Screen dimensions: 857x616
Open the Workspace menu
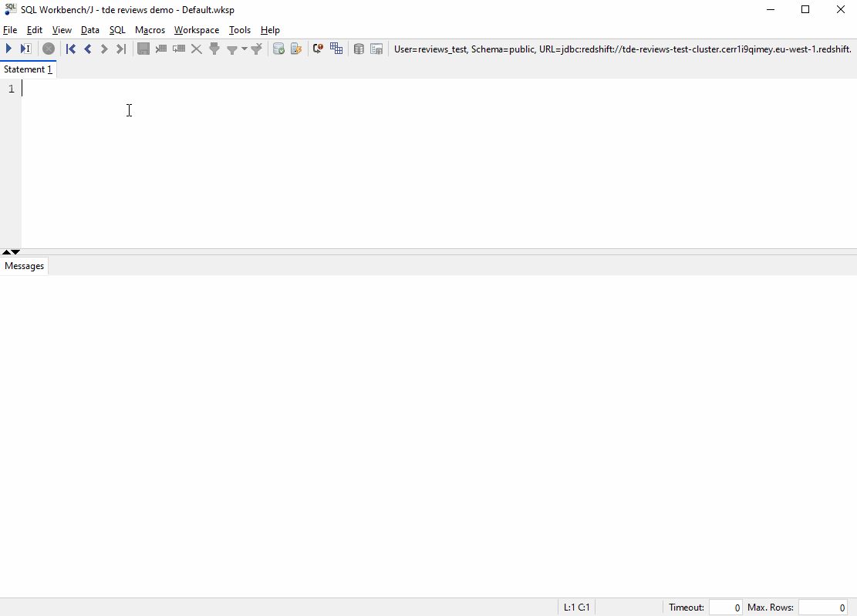click(196, 30)
